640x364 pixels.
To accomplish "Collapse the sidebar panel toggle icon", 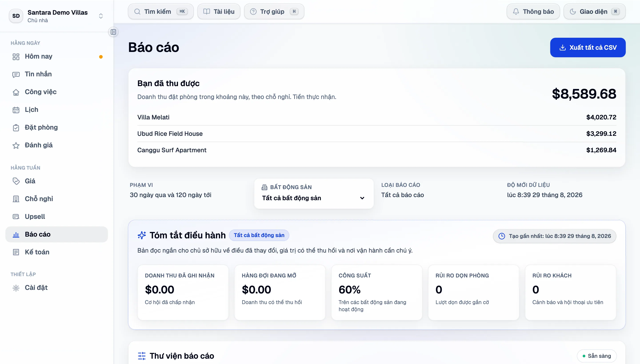I will [x=113, y=32].
